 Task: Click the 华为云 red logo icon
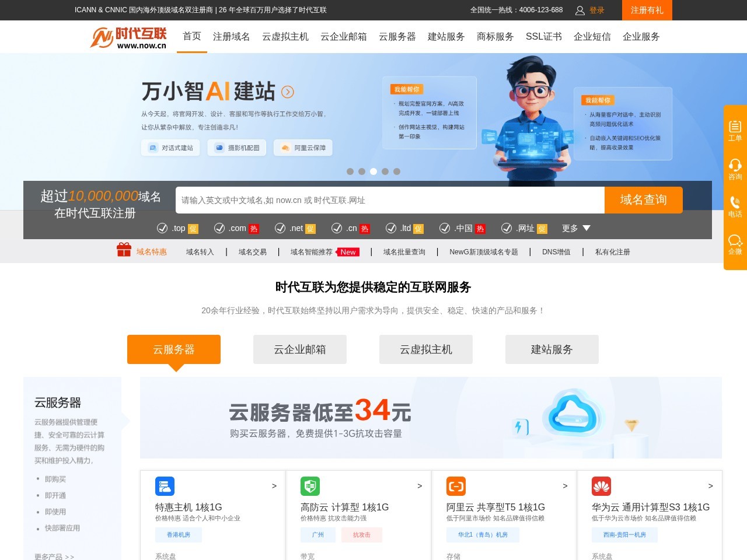601,486
